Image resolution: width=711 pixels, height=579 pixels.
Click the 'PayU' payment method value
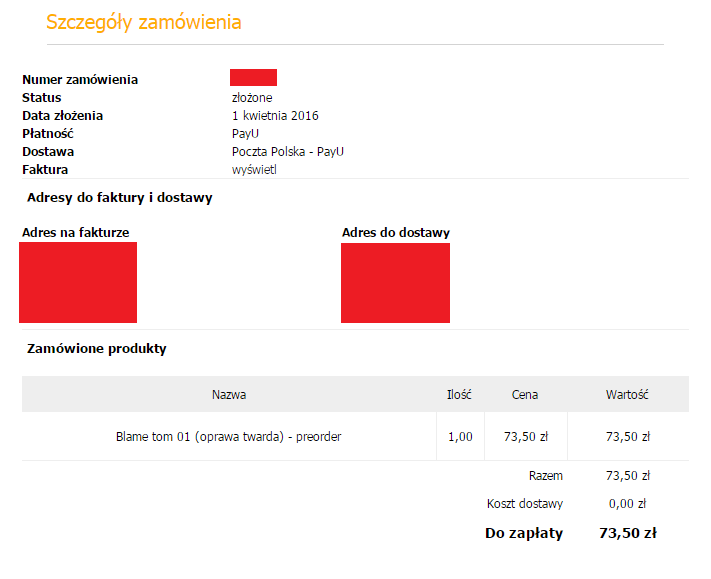pos(246,133)
